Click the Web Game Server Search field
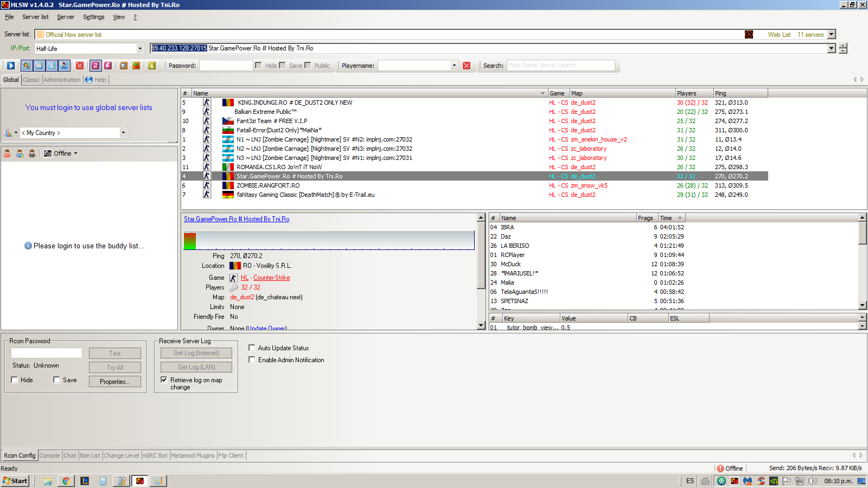The height and width of the screenshot is (488, 868). (561, 66)
